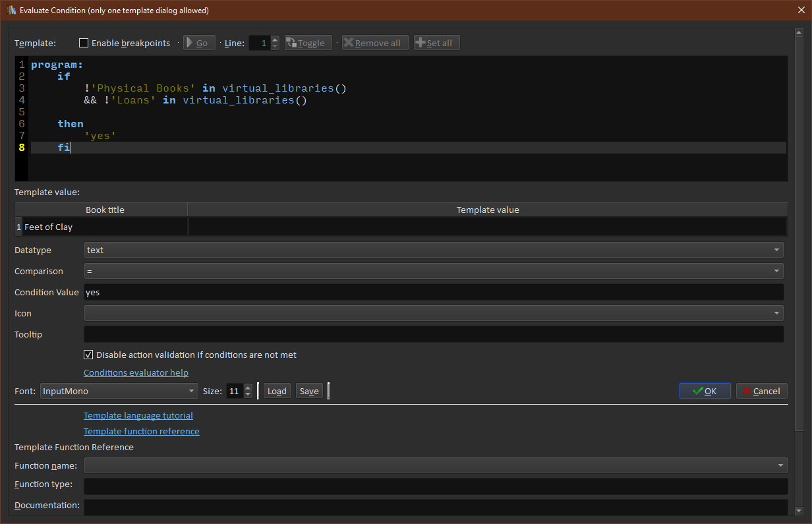Click the Load template button
Screen dimensions: 812x524
click(277, 391)
